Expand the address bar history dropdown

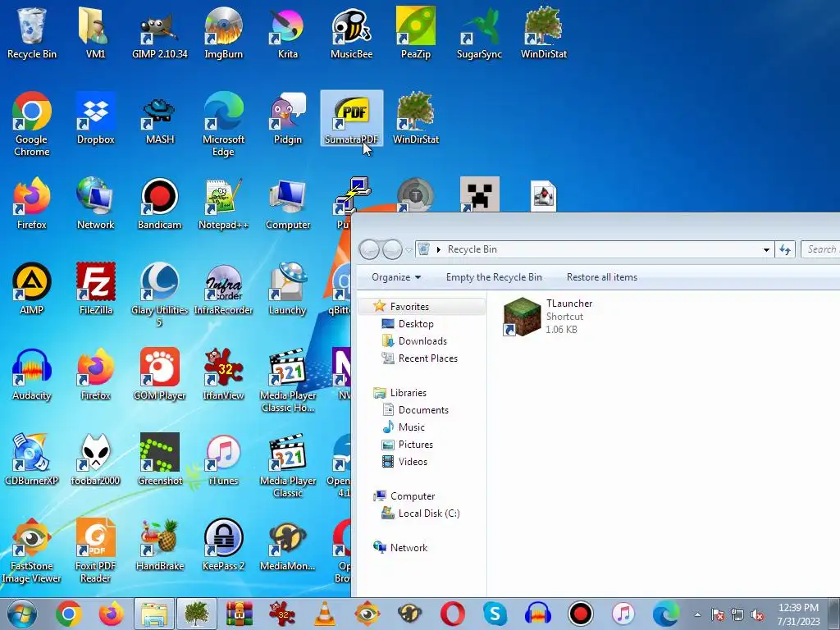[767, 249]
